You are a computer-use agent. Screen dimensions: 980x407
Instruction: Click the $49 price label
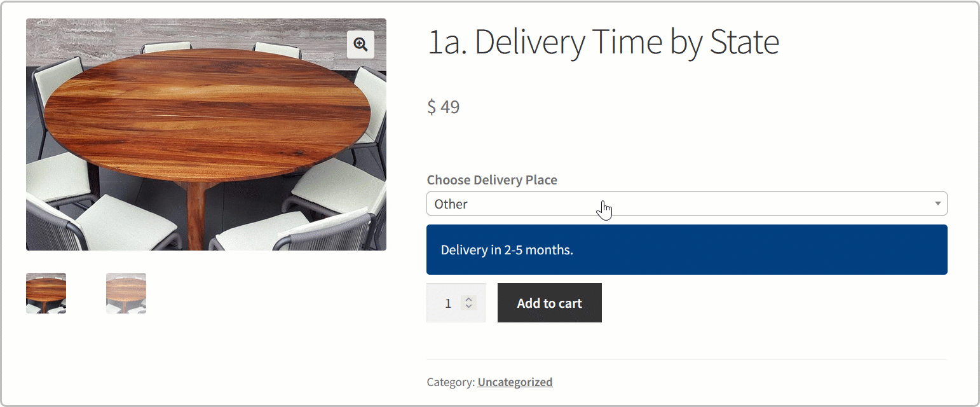(x=444, y=107)
